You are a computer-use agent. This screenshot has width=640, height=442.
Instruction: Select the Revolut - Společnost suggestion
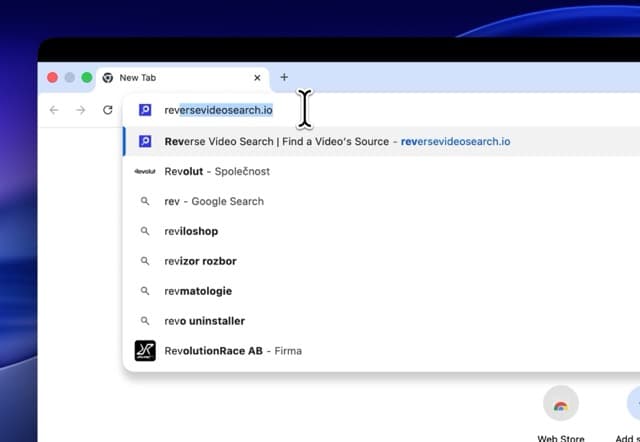tap(382, 171)
